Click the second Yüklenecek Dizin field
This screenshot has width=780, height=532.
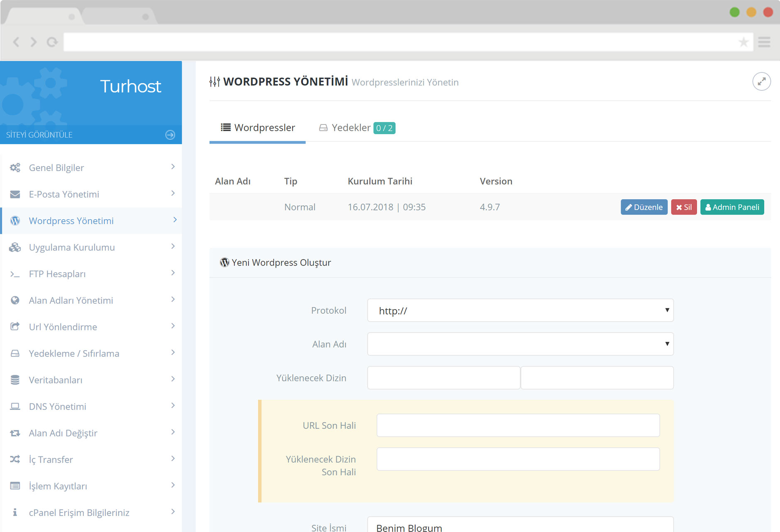coord(597,378)
